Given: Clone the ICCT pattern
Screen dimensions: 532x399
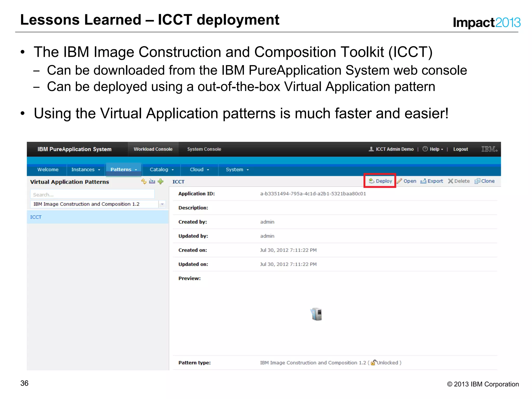Looking at the screenshot, I should click(x=484, y=181).
